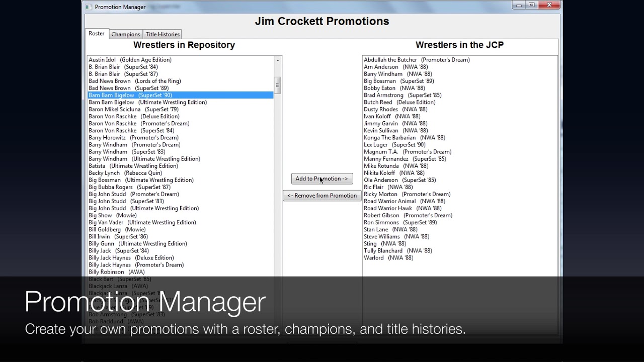Select Ivan Koloff (NWA '88)
644x362 pixels.
point(460,116)
